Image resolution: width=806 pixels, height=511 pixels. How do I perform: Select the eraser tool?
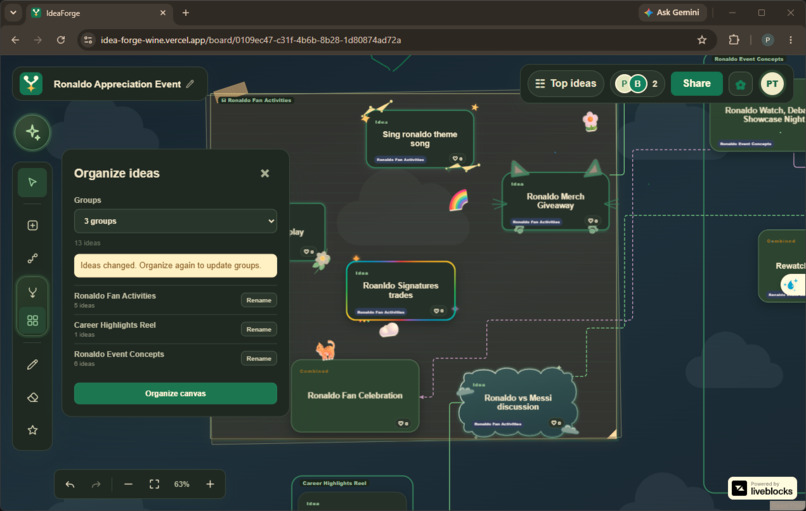pyautogui.click(x=32, y=397)
